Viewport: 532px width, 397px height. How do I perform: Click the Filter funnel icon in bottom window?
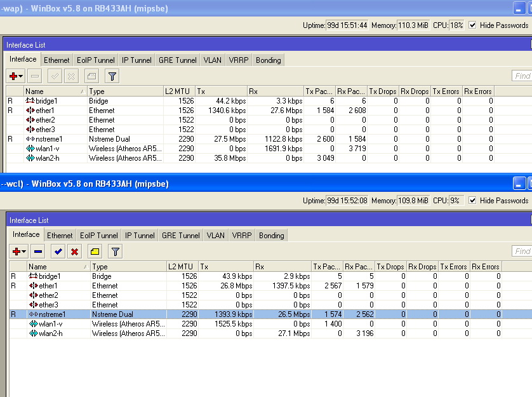(116, 252)
